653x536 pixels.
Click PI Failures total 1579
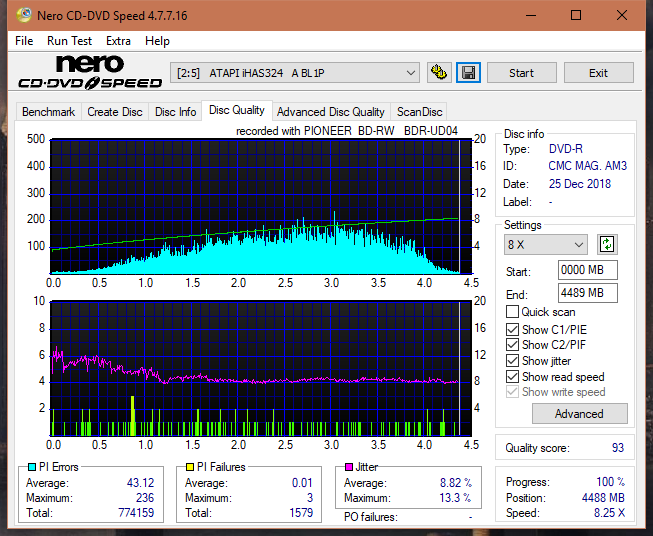301,513
